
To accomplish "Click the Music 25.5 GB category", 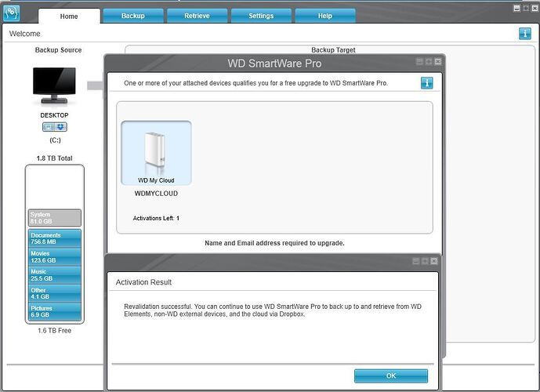I will point(54,275).
